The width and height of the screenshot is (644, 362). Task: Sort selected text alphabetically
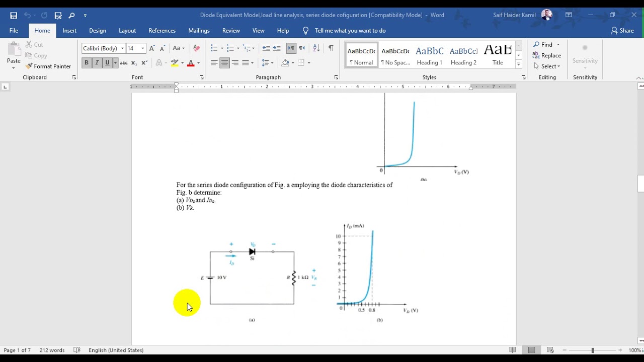(x=316, y=48)
